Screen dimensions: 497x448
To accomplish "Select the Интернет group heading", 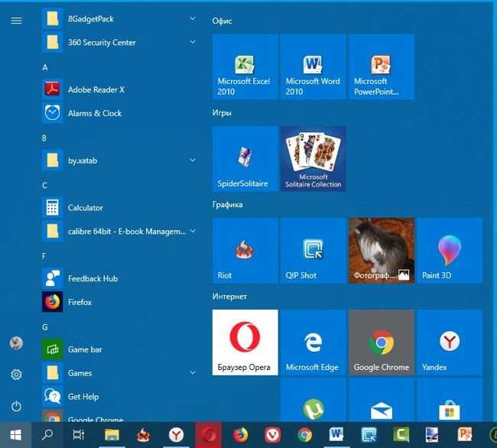I will pos(229,297).
